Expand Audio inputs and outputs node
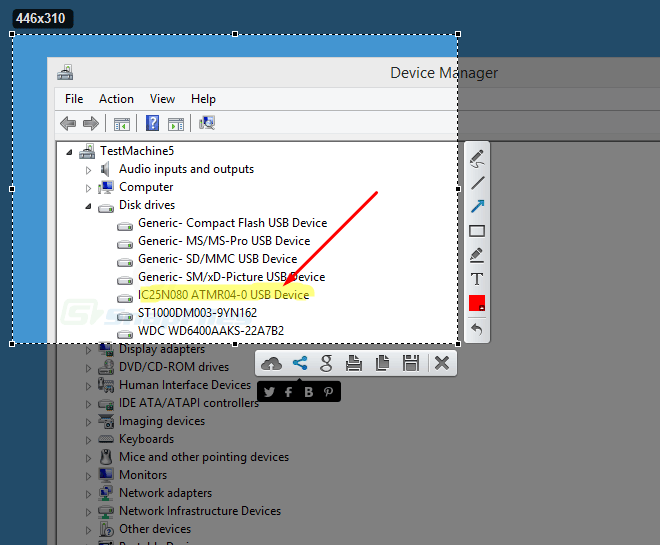660x545 pixels. click(88, 170)
